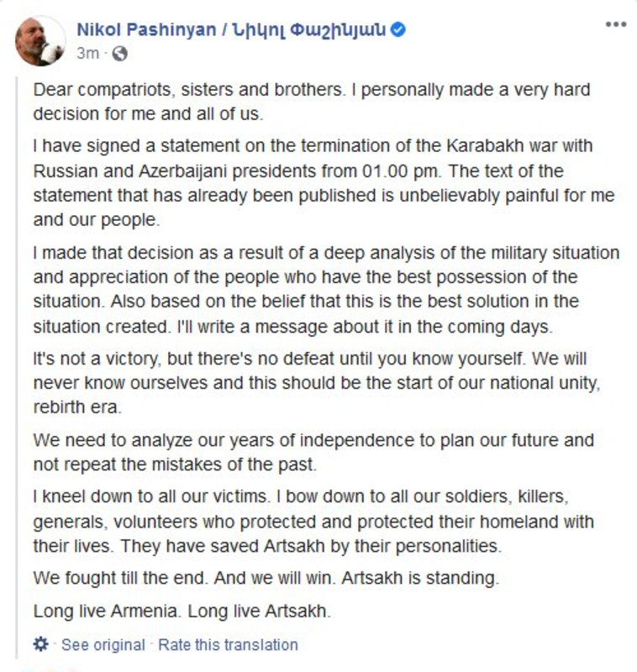Click the globe public-audience icon
Image resolution: width=637 pixels, height=672 pixels.
(x=119, y=54)
